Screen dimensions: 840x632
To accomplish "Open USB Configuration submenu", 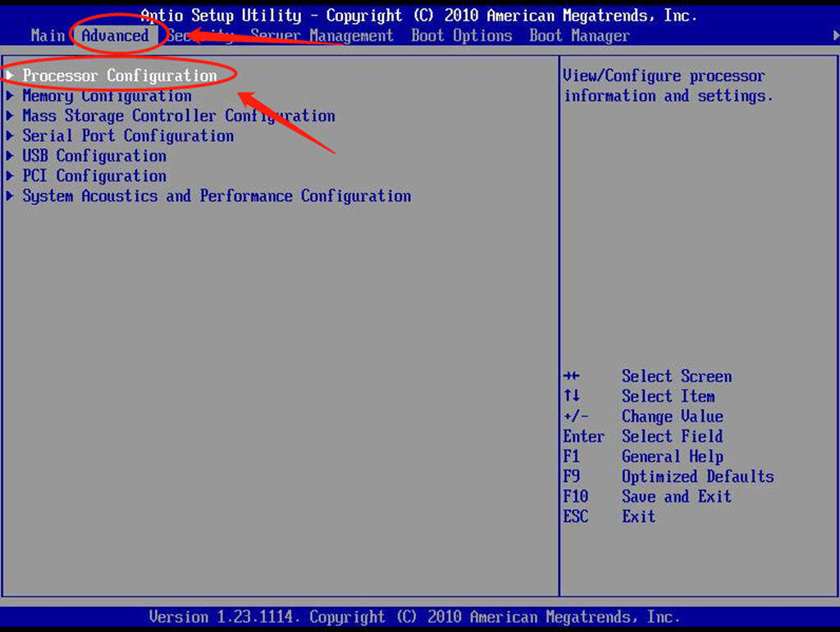I will click(x=94, y=156).
